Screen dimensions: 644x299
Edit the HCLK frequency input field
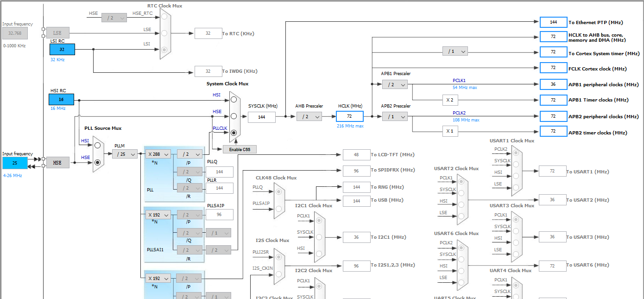tap(349, 116)
